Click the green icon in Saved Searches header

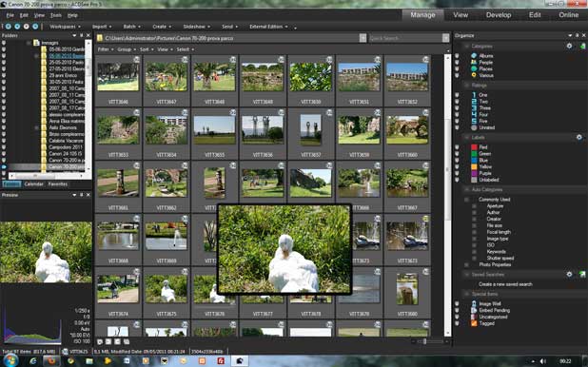point(582,275)
